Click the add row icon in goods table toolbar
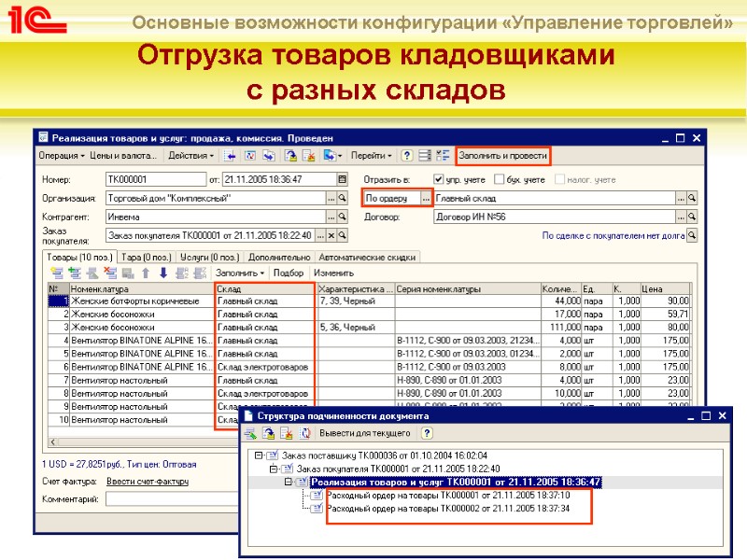The image size is (747, 560). [x=58, y=273]
